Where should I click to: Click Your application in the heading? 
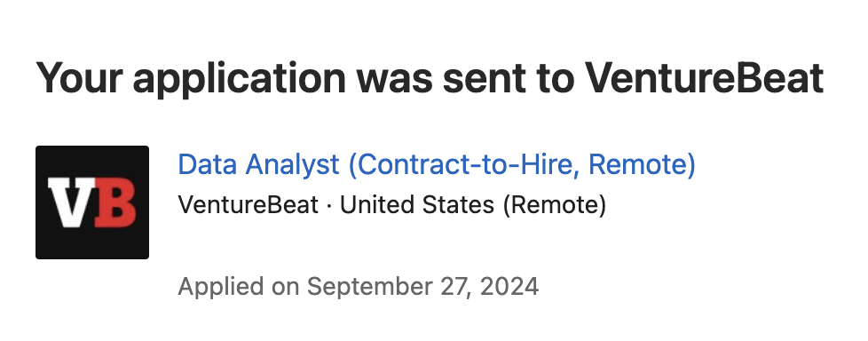(x=191, y=79)
